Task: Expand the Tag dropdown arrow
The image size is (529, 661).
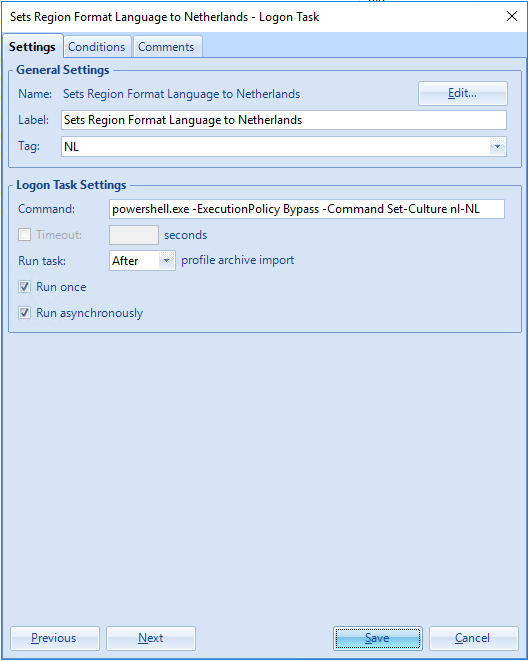Action: 497,146
